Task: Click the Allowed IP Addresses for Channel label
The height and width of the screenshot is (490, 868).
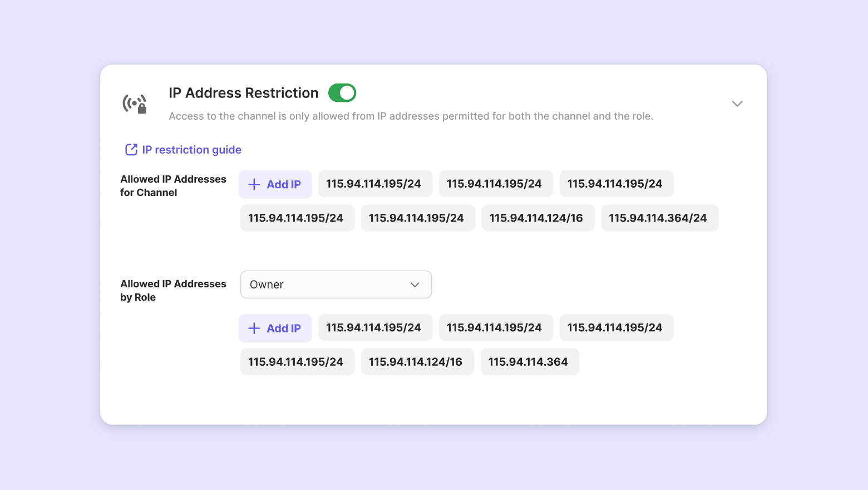Action: pos(173,186)
